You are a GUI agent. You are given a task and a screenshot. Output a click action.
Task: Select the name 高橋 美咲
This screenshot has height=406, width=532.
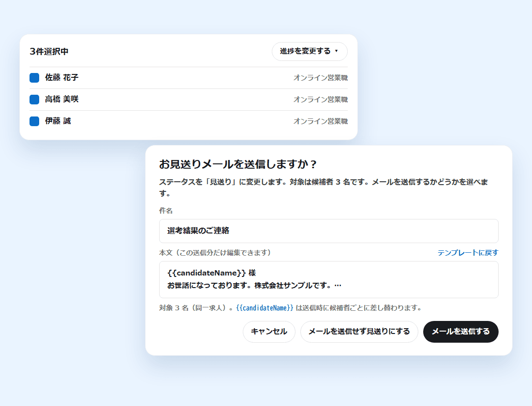pos(62,100)
